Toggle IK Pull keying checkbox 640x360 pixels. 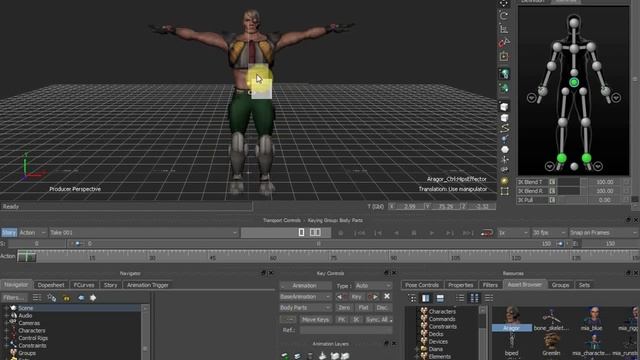[552, 200]
